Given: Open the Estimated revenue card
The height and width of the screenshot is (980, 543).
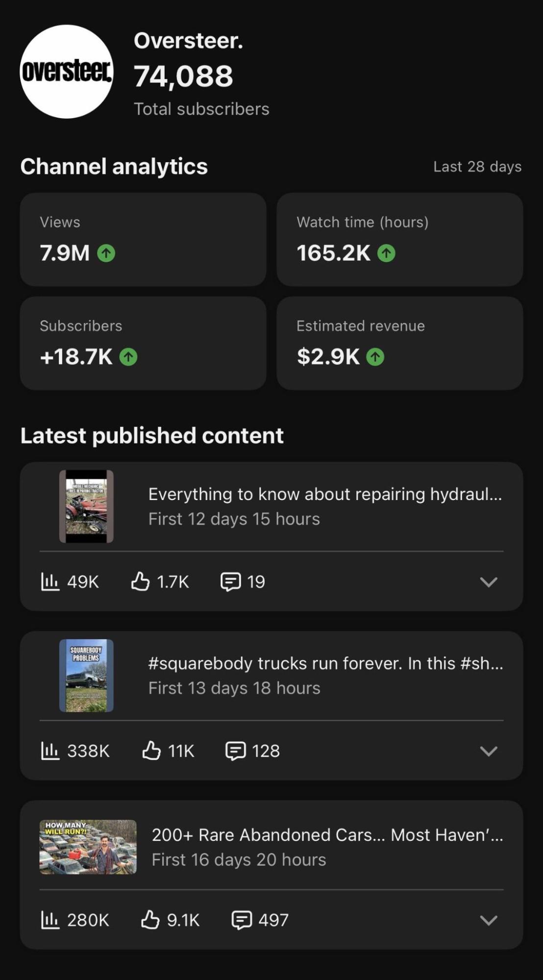Looking at the screenshot, I should tap(400, 343).
